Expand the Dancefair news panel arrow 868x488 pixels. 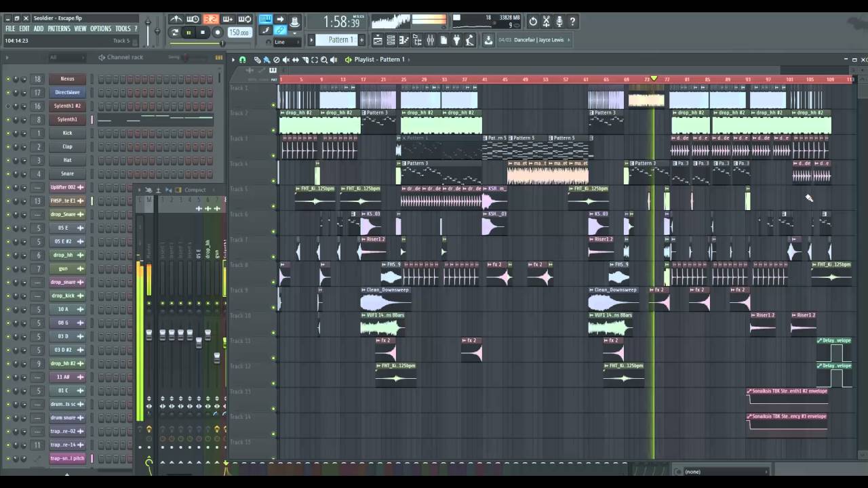coord(569,40)
